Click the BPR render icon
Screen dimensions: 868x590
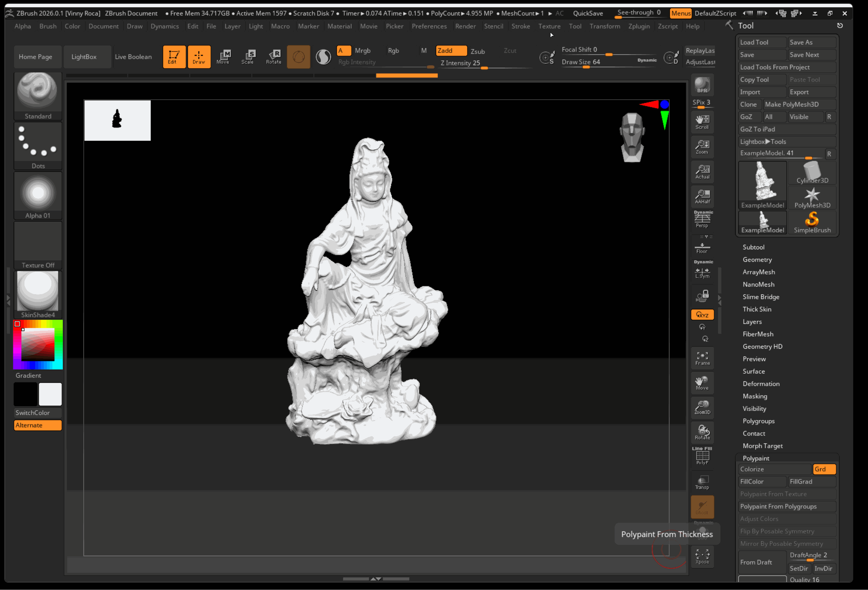(x=702, y=85)
